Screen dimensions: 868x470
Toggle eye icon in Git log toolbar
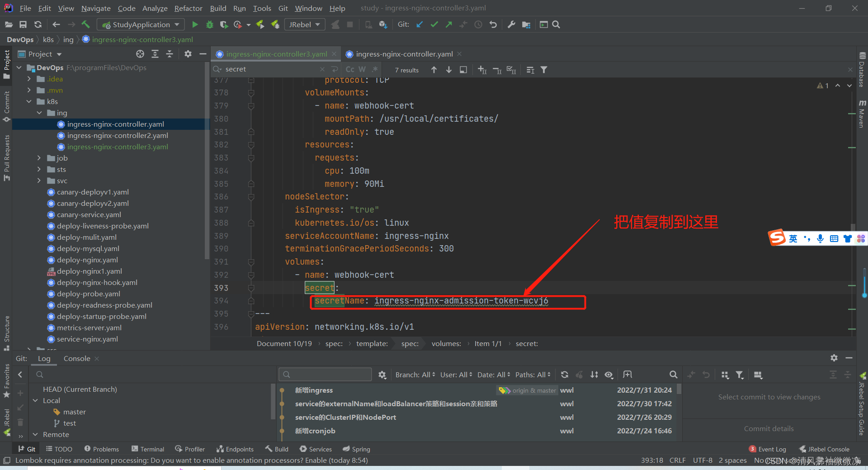pyautogui.click(x=609, y=375)
